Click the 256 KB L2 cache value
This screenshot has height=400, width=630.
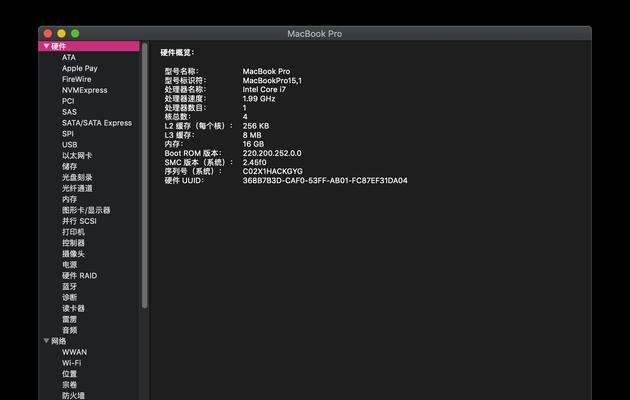point(256,126)
